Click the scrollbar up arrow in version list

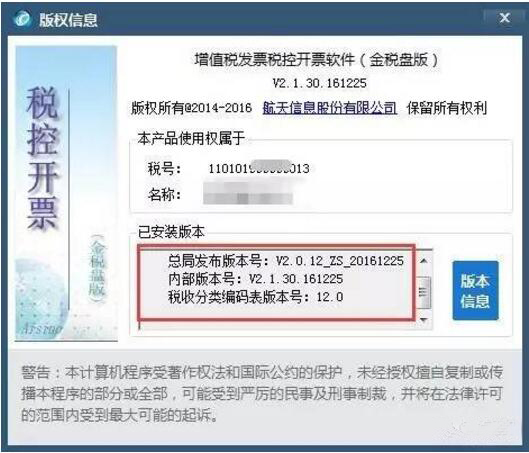(x=424, y=261)
